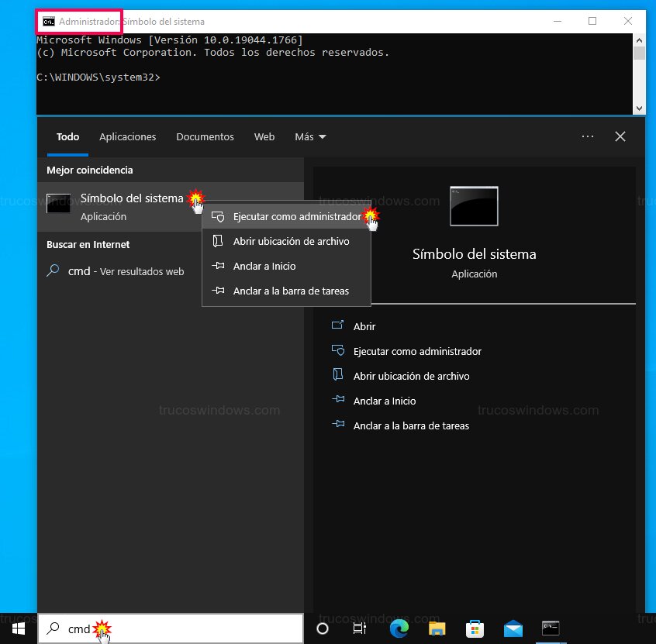The height and width of the screenshot is (644, 656).
Task: Click the Windows Start button
Action: click(17, 629)
